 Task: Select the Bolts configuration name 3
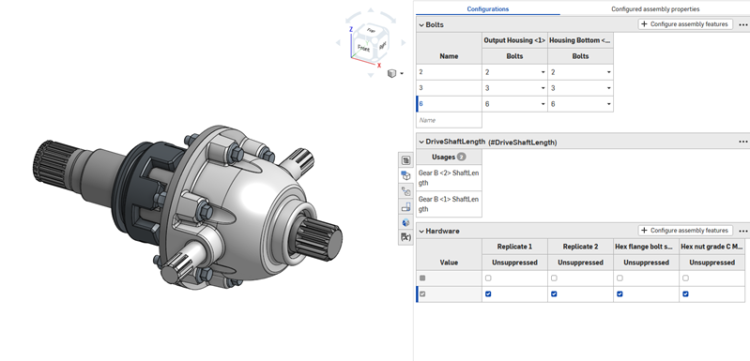[x=449, y=88]
